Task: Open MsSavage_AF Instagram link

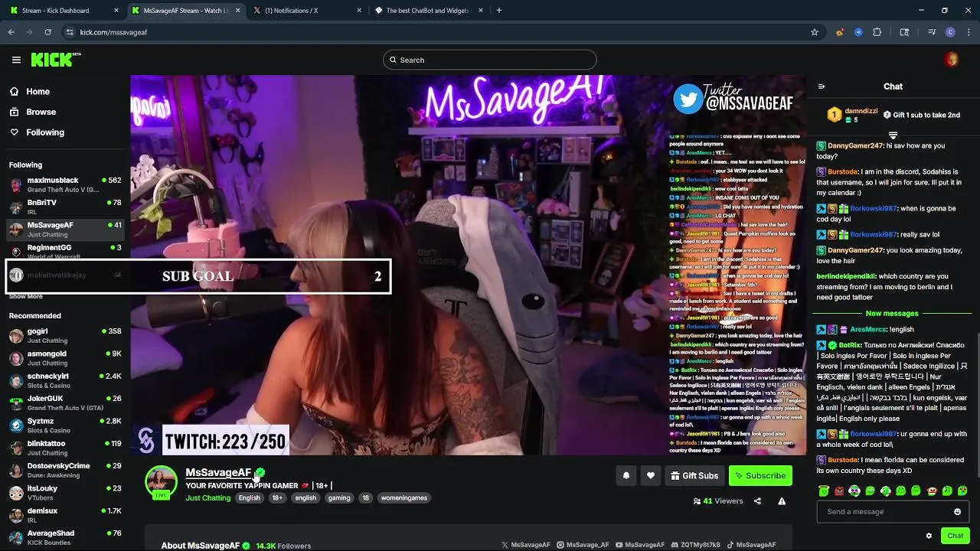Action: [583, 545]
